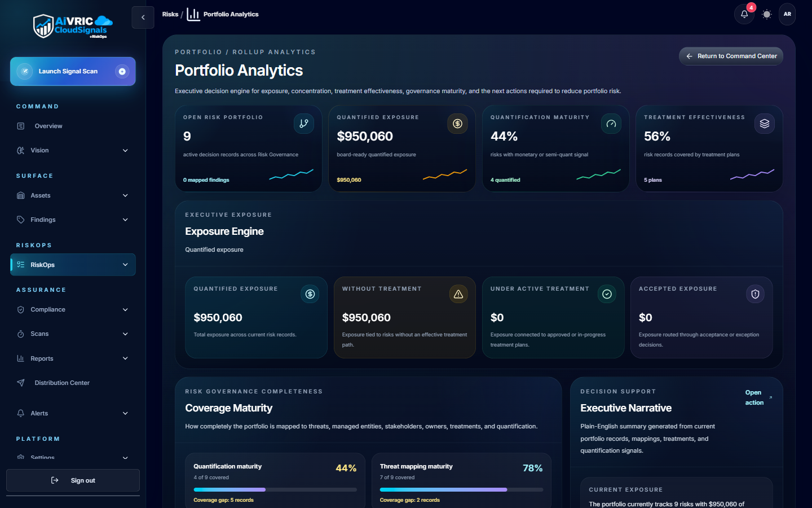Select the RiskOps sidebar item
Viewport: 812px width, 508px height.
coord(73,265)
